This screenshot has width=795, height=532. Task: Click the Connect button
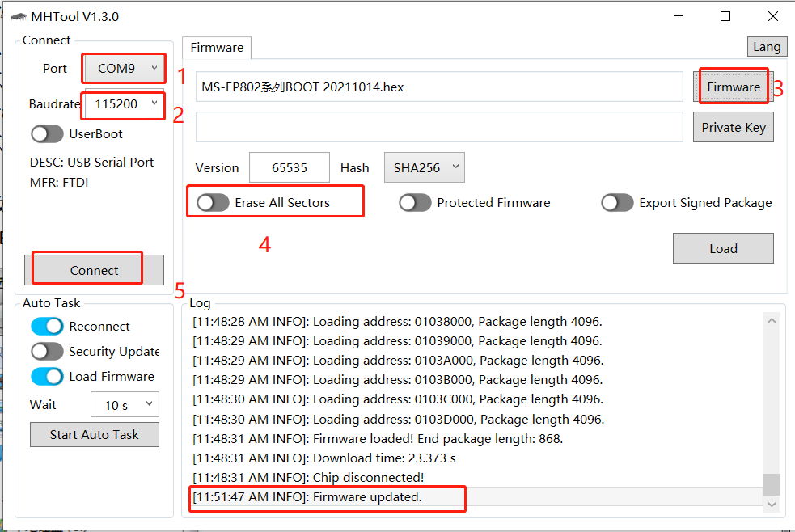tap(94, 270)
